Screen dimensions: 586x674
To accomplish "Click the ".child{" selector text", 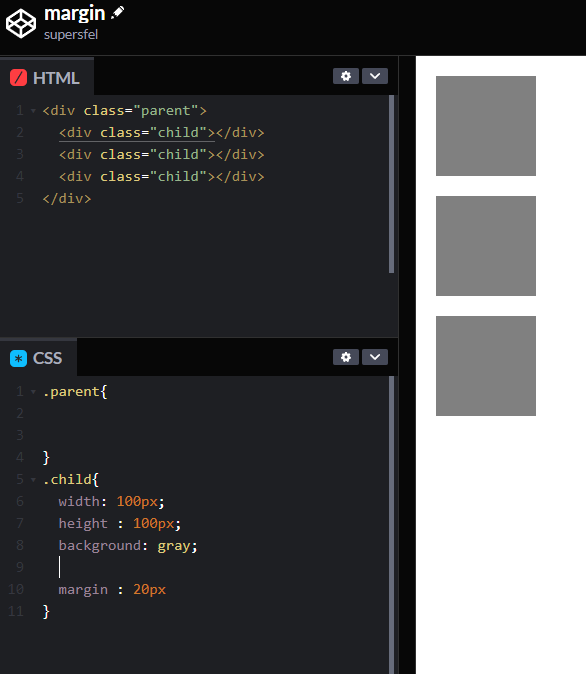I will click(x=71, y=479).
